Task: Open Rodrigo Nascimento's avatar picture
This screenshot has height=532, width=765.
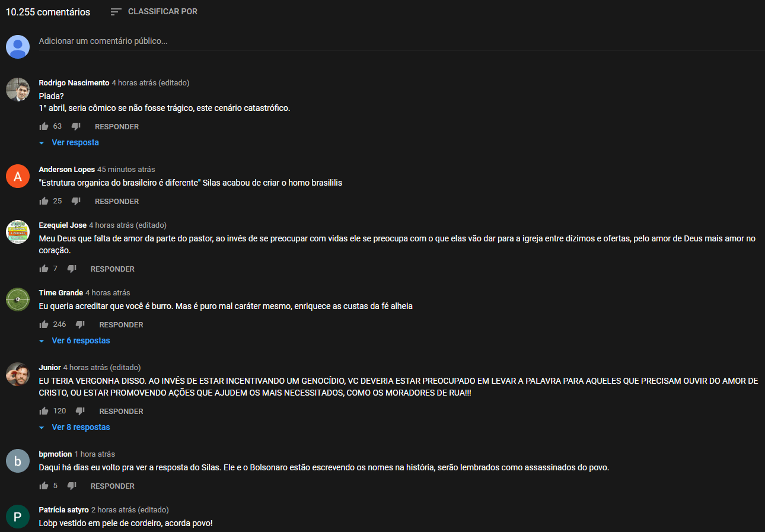Action: pos(18,90)
